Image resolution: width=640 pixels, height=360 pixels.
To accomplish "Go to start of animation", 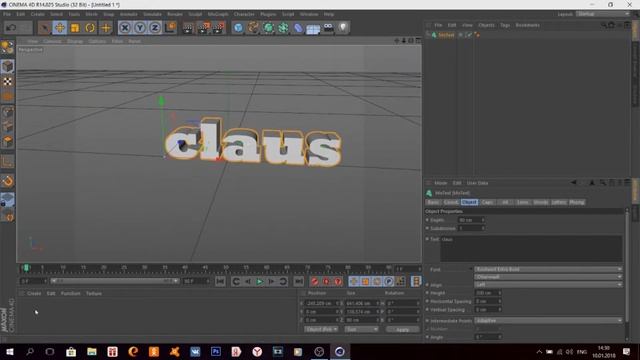I will click(x=220, y=281).
